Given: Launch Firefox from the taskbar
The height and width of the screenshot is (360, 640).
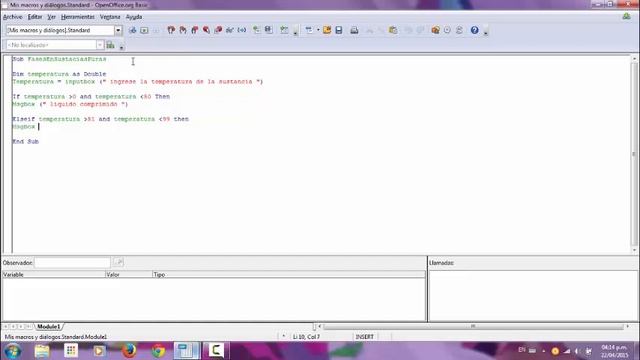Looking at the screenshot, I should click(x=129, y=351).
